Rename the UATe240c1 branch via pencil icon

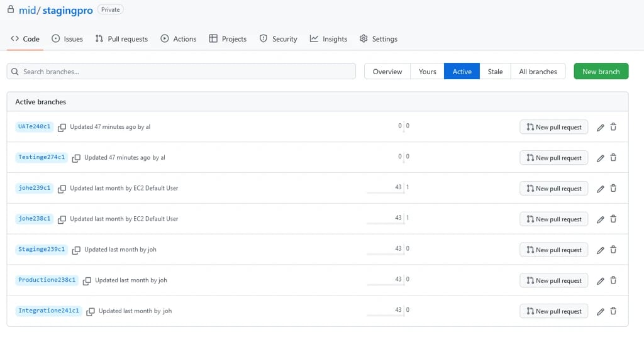coord(600,127)
